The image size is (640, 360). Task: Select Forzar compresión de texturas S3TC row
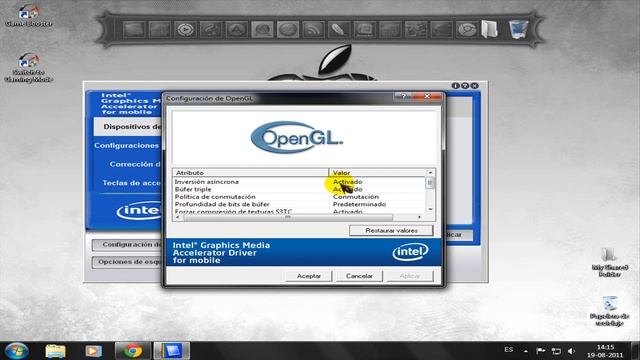(x=299, y=211)
